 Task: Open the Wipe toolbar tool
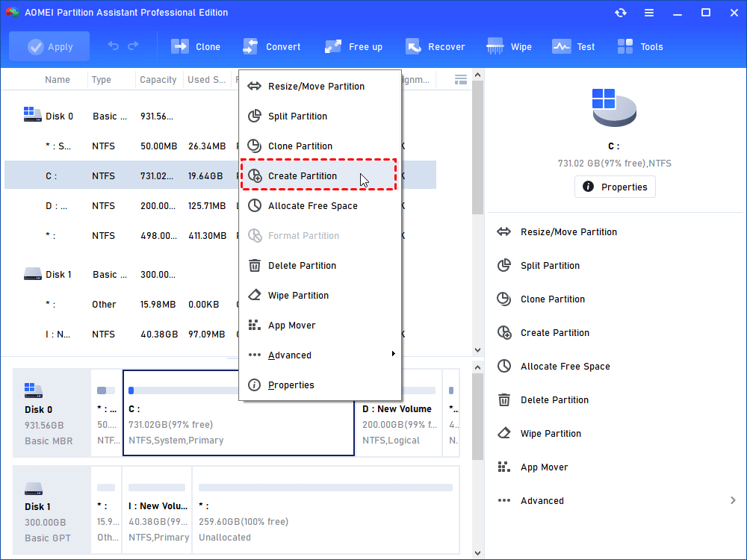point(509,46)
